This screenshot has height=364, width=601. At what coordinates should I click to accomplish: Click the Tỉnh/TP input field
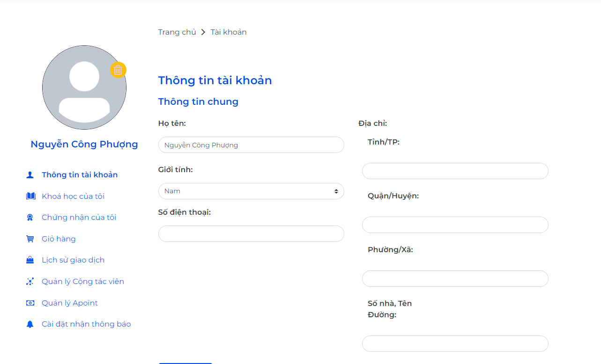pyautogui.click(x=455, y=171)
